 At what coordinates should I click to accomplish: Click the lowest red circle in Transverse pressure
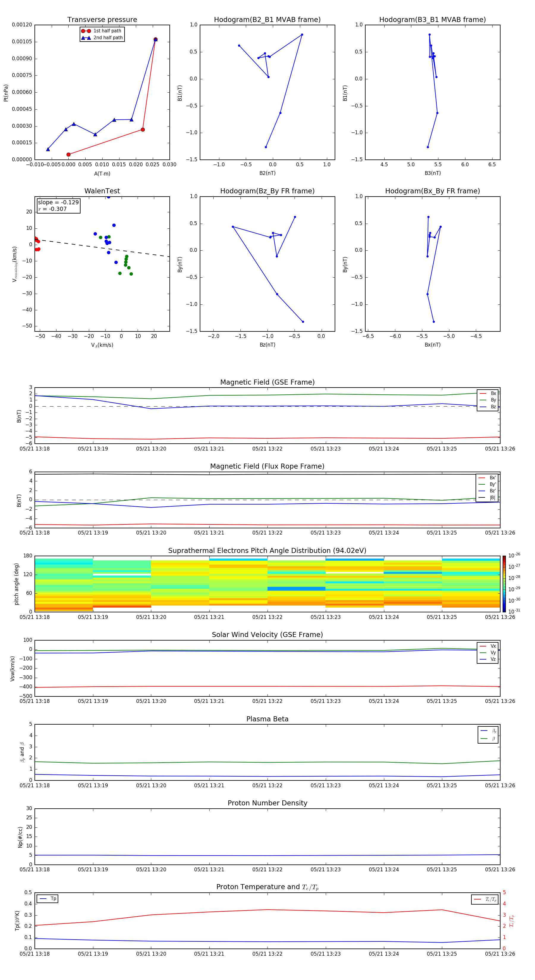[69, 154]
